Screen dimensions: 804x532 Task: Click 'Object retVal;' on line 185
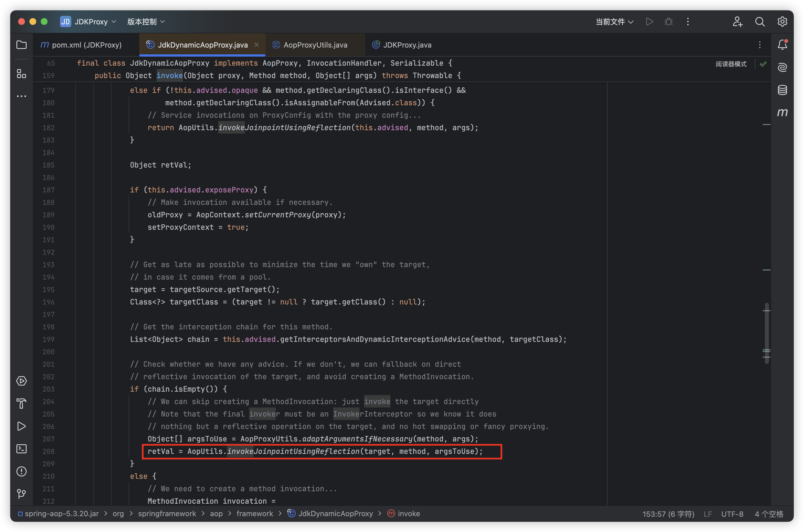coord(161,165)
